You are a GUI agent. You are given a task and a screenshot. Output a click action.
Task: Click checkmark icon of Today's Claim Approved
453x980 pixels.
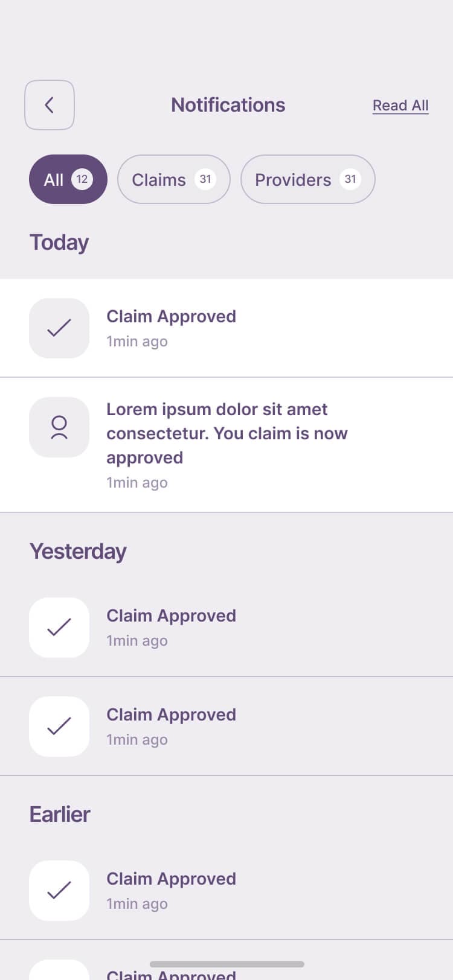(x=59, y=328)
